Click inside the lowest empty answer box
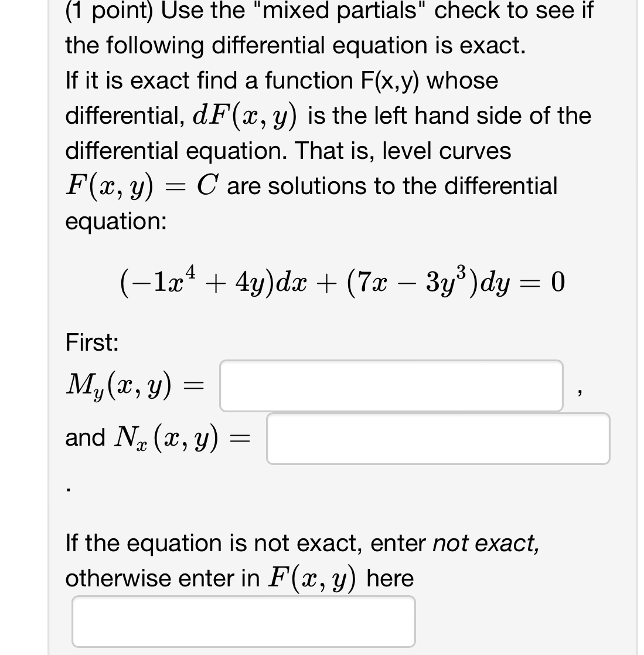 pos(243,620)
